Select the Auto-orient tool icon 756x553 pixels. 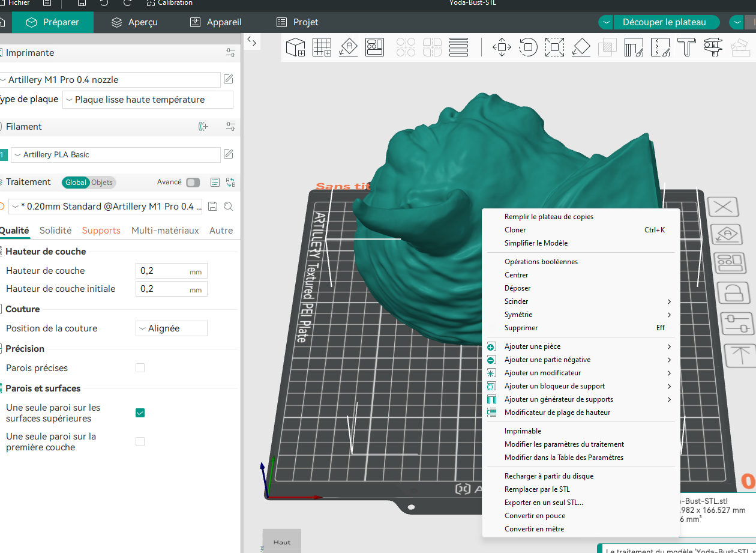coord(349,47)
